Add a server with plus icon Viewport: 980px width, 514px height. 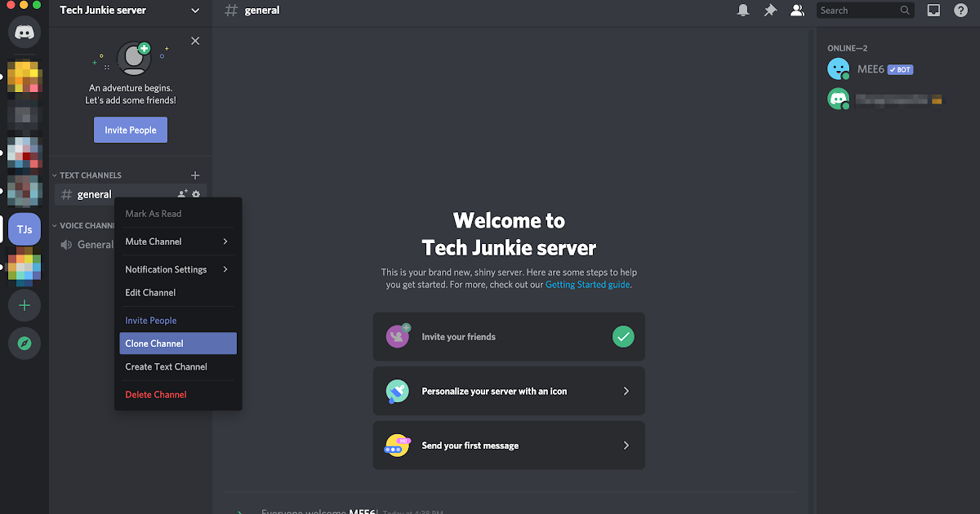pyautogui.click(x=24, y=305)
